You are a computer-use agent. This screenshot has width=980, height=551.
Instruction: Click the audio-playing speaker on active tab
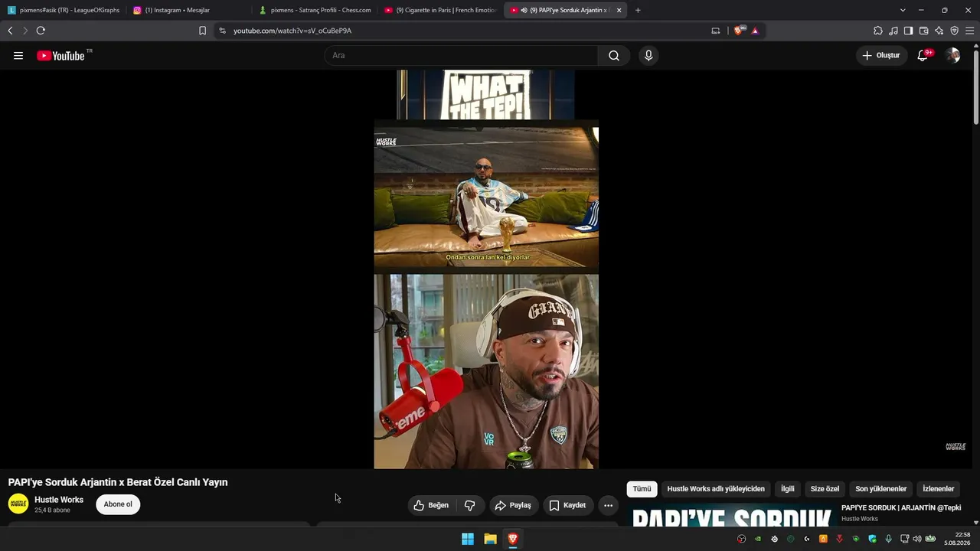(x=523, y=10)
